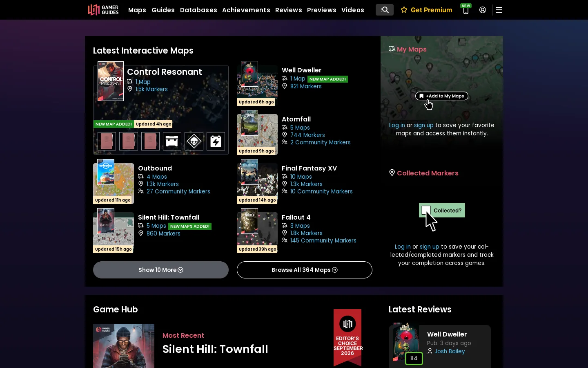Screen dimensions: 588x368
Task: Open Well Dweller map cover thumbnail
Action: click(249, 74)
